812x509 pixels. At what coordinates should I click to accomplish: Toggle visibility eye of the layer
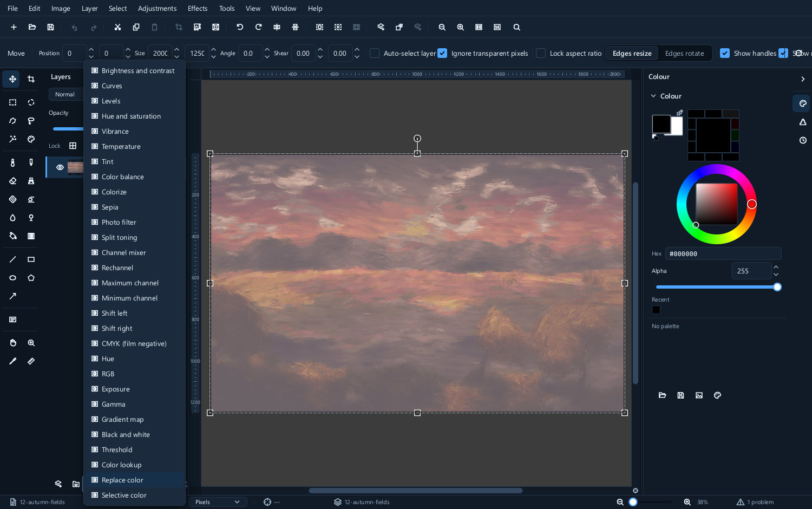(60, 167)
